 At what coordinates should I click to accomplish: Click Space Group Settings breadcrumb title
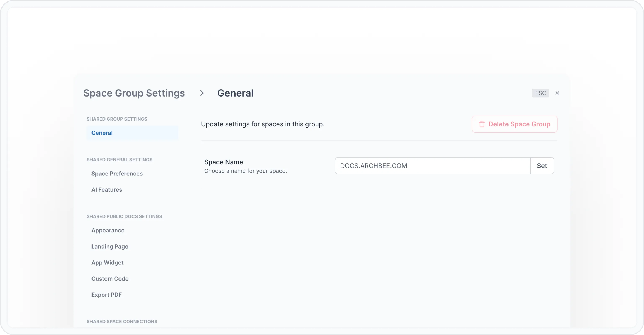134,93
